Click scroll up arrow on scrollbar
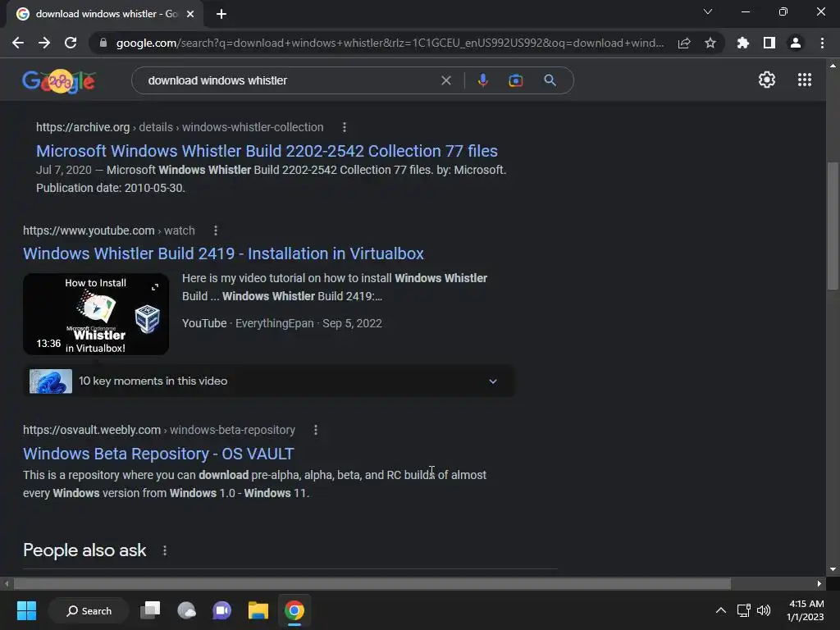 833,66
